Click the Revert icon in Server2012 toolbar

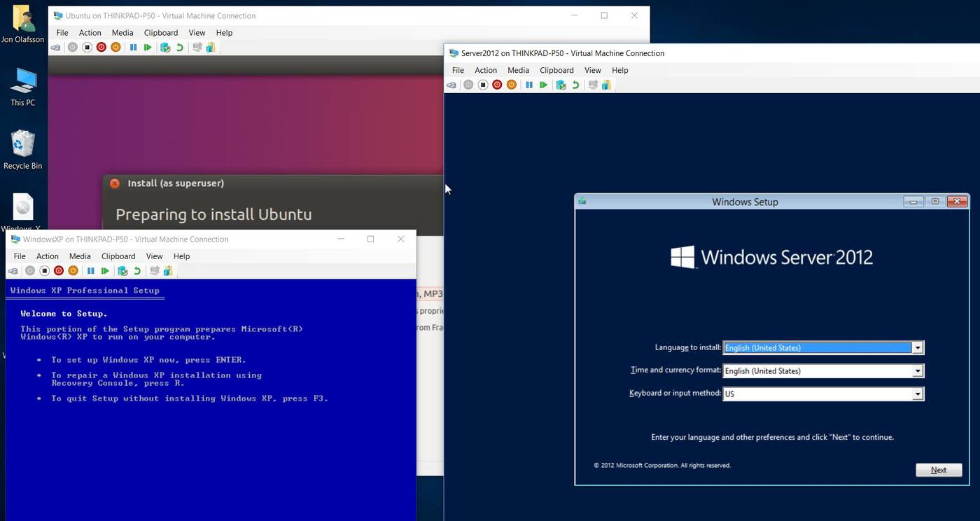[x=575, y=85]
